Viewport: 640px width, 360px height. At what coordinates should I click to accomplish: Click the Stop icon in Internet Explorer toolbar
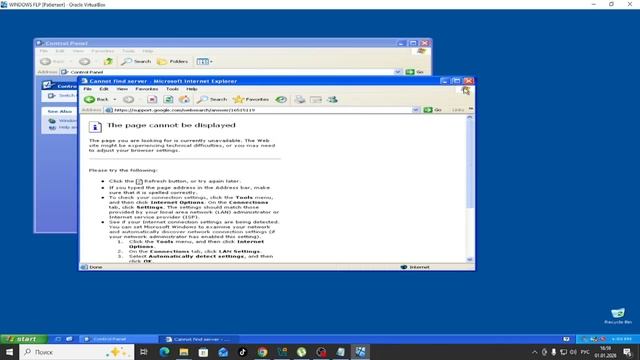tap(152, 99)
